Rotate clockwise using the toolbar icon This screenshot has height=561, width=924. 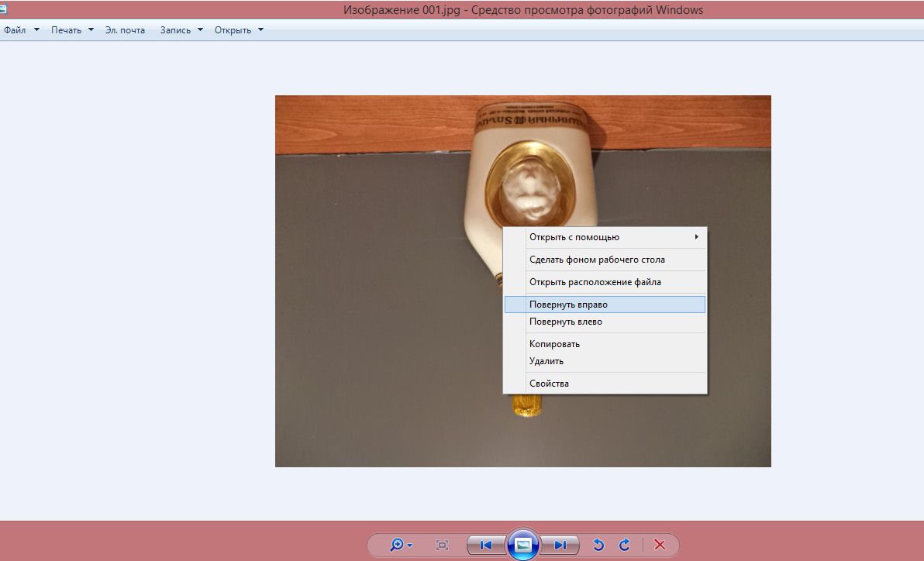625,545
